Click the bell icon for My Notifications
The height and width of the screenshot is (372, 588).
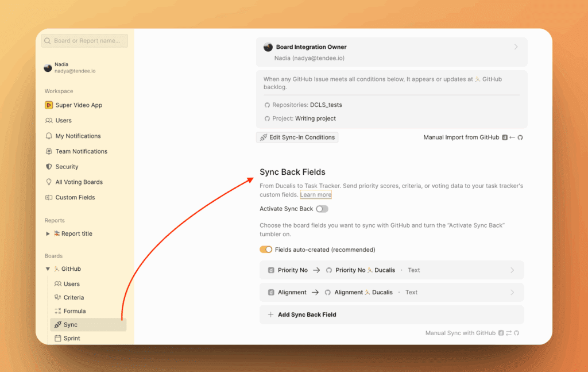point(49,136)
